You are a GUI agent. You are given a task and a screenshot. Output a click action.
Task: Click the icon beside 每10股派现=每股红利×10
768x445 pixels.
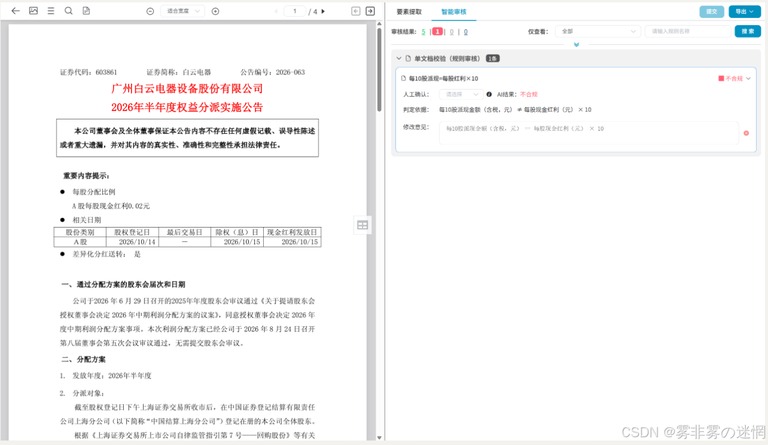(404, 78)
